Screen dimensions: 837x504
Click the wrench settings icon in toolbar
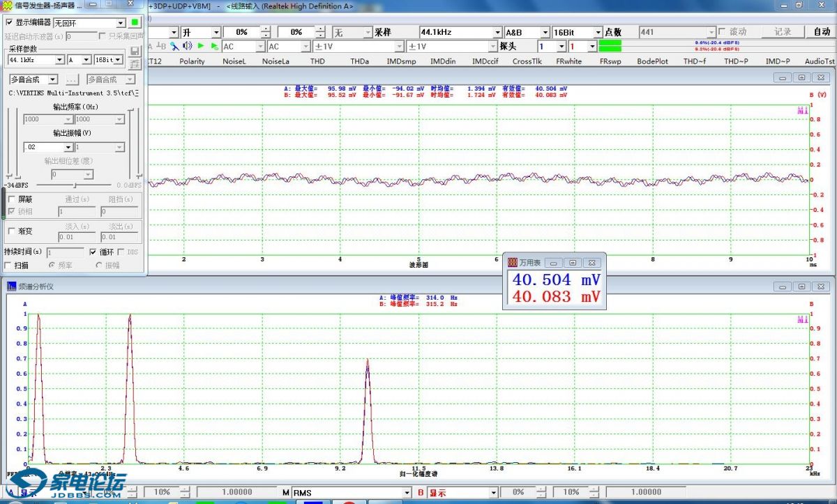pyautogui.click(x=174, y=46)
